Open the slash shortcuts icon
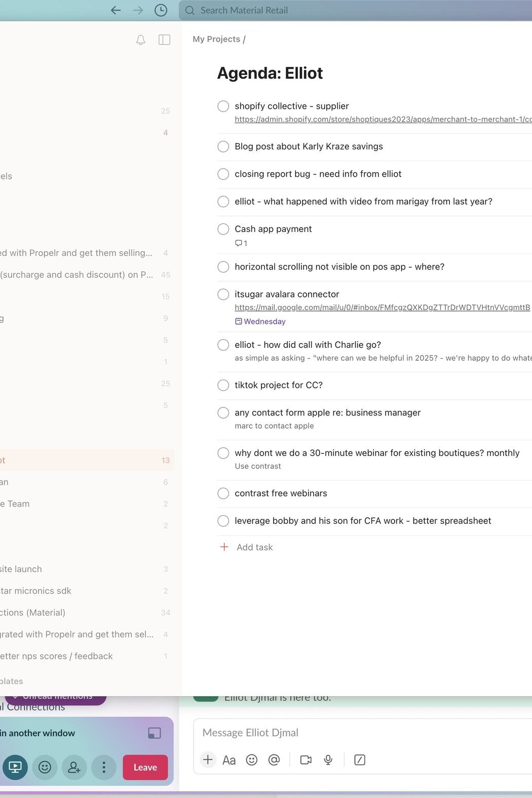This screenshot has height=798, width=532. [x=360, y=759]
